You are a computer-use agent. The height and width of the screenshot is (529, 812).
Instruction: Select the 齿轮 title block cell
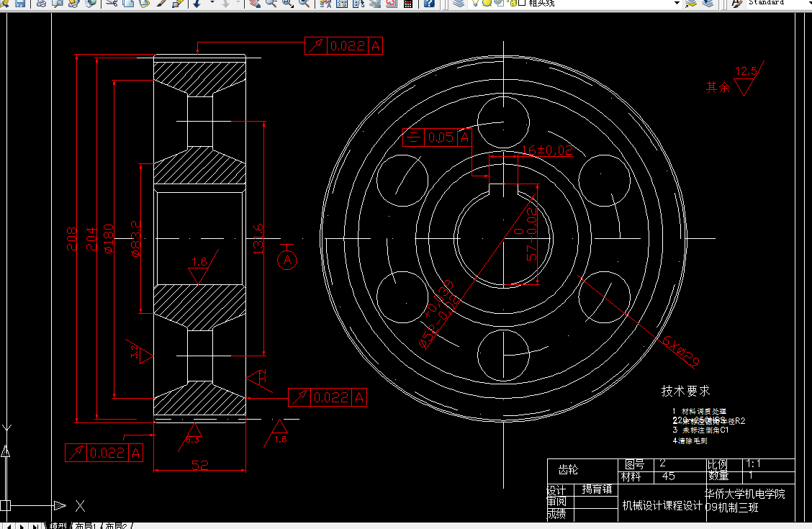coord(568,469)
